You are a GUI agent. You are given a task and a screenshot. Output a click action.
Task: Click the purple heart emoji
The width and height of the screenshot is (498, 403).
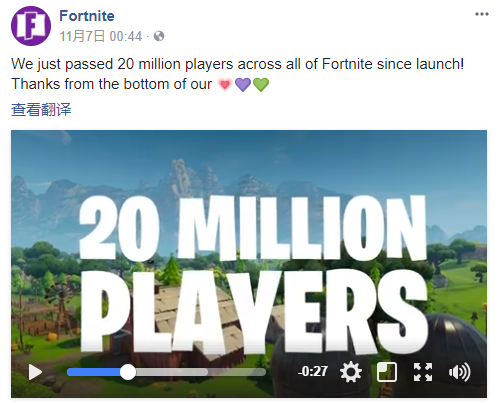click(x=243, y=84)
